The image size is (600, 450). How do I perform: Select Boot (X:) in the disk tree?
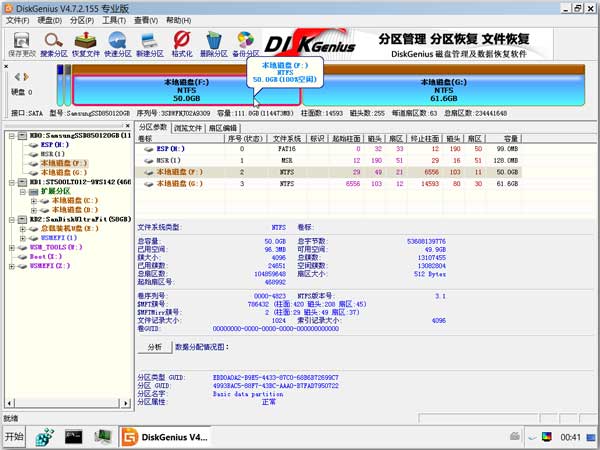tap(46, 257)
